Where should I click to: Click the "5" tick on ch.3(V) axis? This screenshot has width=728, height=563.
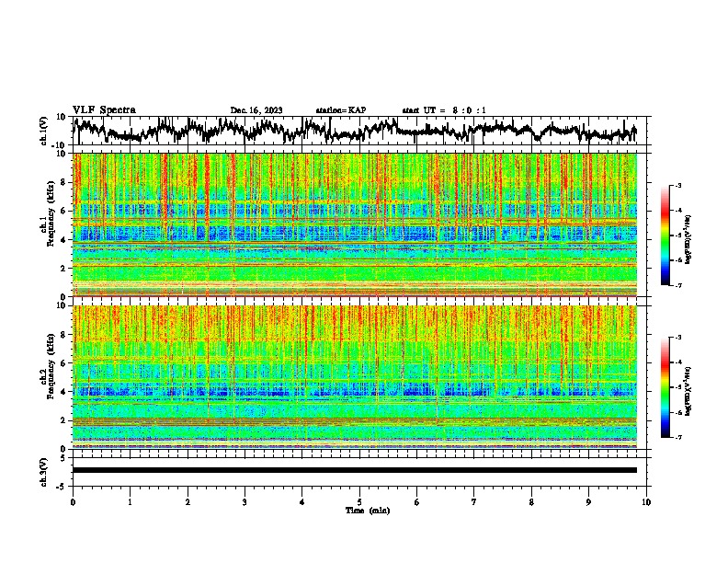point(64,457)
